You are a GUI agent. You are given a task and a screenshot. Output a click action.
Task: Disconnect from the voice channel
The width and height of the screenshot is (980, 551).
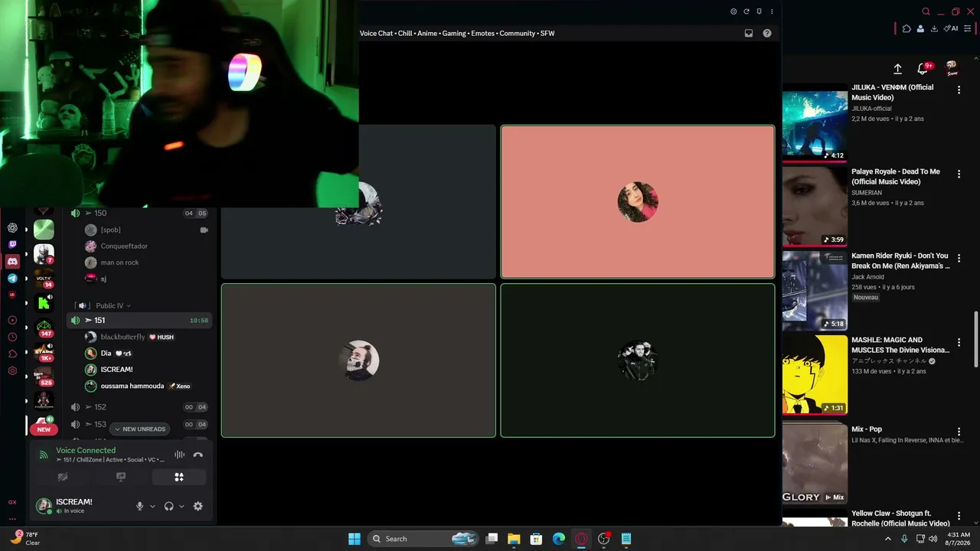pyautogui.click(x=198, y=455)
